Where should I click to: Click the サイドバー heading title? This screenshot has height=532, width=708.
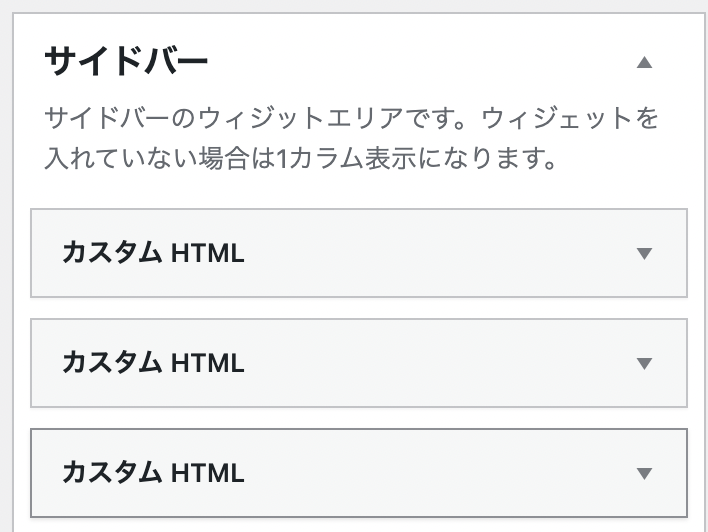coord(126,62)
